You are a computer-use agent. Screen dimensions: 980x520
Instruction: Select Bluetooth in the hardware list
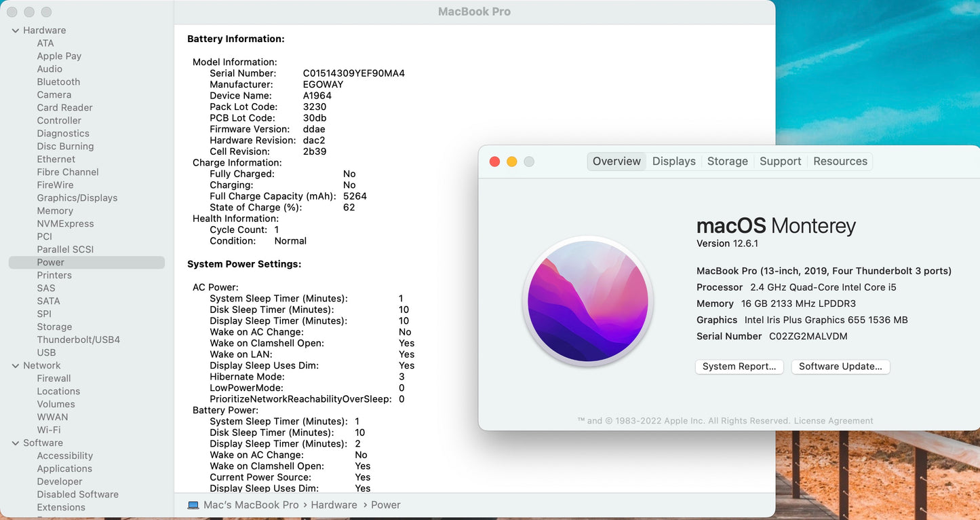(x=58, y=82)
